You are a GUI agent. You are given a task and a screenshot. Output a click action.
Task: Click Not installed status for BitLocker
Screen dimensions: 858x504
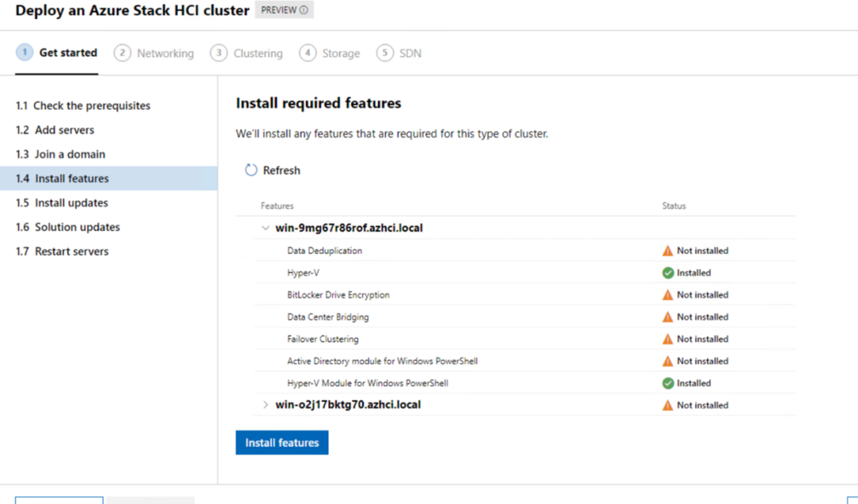pyautogui.click(x=702, y=295)
